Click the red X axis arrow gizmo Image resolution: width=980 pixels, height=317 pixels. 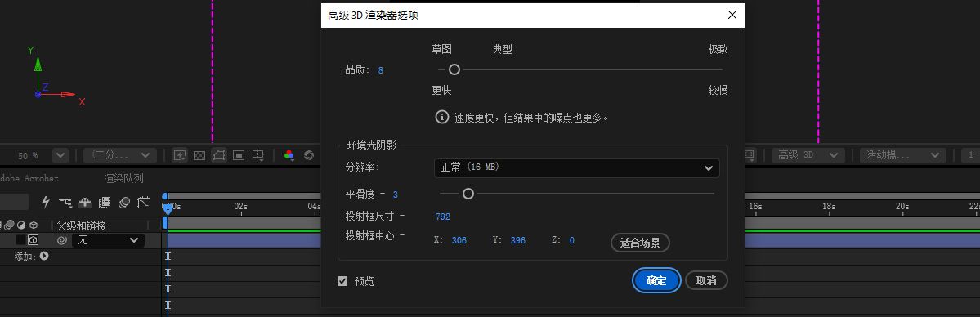pyautogui.click(x=68, y=95)
